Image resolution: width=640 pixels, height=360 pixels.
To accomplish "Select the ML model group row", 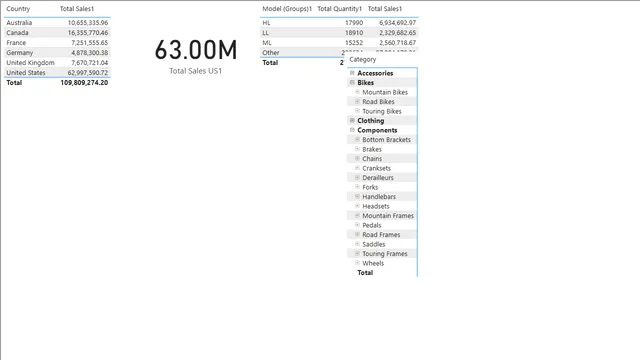I will coord(339,43).
